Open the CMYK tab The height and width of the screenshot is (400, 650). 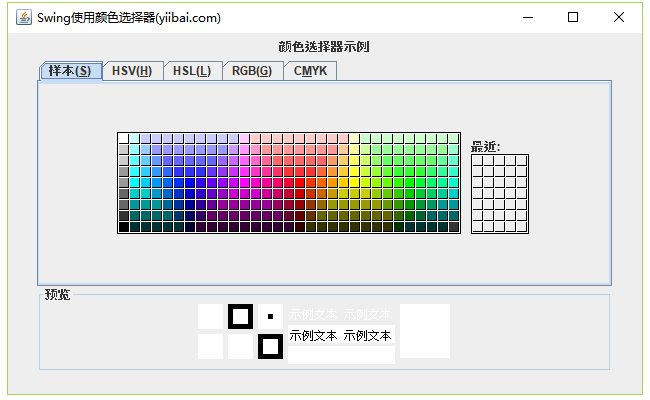(x=310, y=71)
